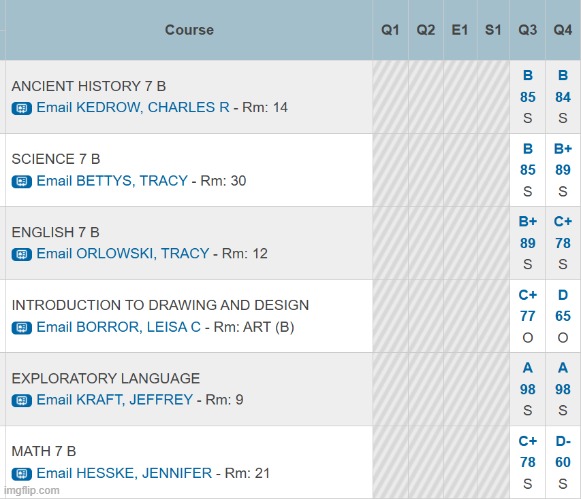
Task: Click the email icon beside HESSKE, JENNIFER
Action: pyautogui.click(x=21, y=474)
